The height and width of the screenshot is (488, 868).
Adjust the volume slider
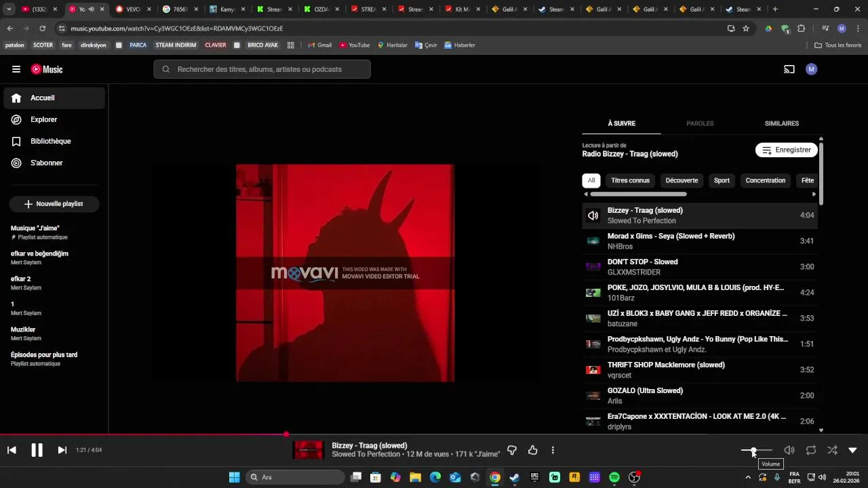point(757,451)
